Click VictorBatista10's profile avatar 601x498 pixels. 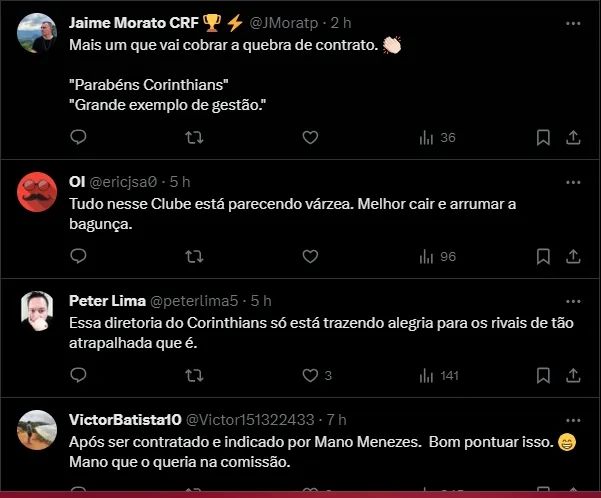pos(37,429)
